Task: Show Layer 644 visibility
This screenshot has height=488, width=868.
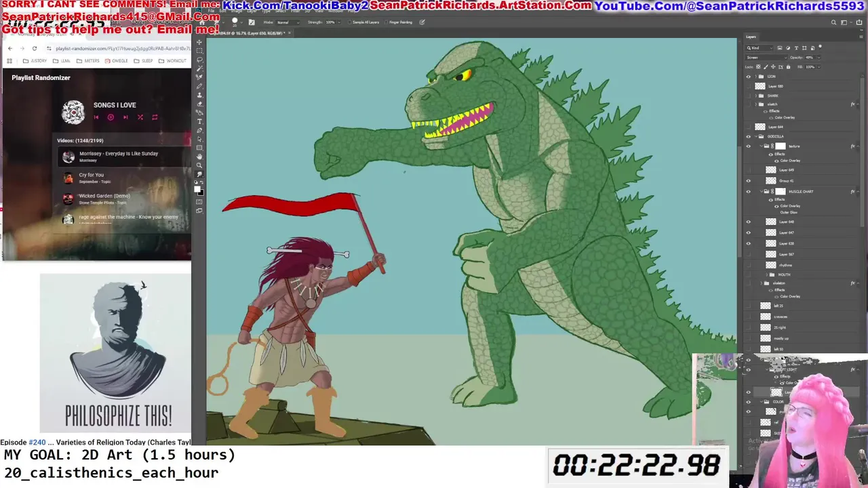Action: coord(749,127)
